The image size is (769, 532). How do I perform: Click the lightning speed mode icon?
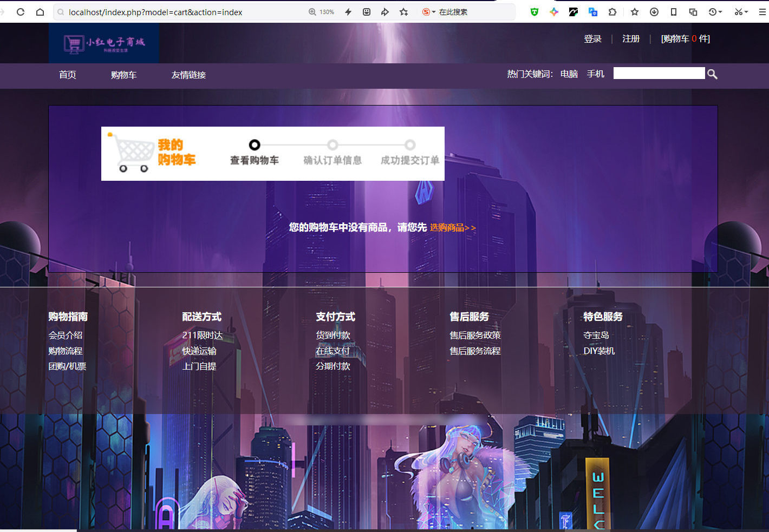coord(348,12)
